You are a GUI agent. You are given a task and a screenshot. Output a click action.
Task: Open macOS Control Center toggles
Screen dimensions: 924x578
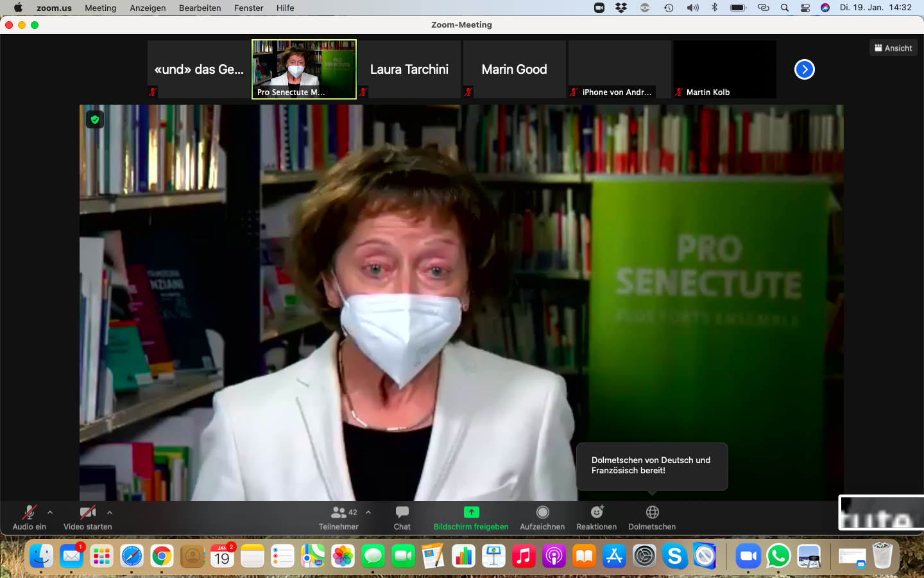coord(805,8)
